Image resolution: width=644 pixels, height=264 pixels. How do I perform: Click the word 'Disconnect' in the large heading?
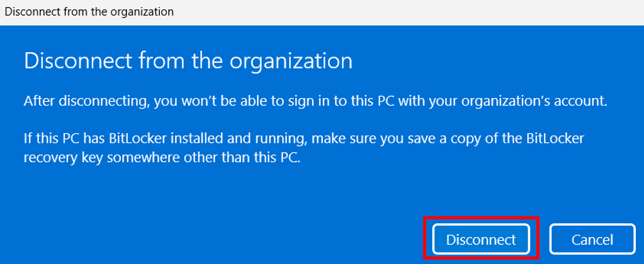click(x=68, y=61)
